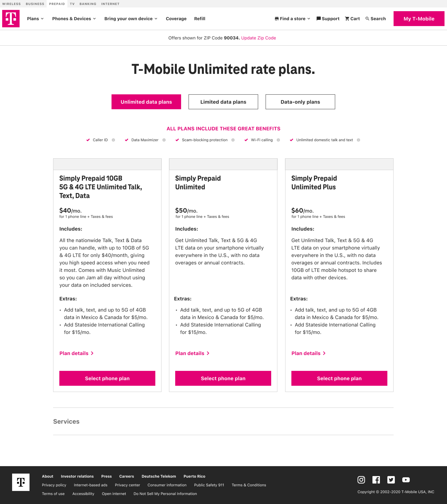Click the T-Mobile logo in header
447x504 pixels.
(11, 19)
